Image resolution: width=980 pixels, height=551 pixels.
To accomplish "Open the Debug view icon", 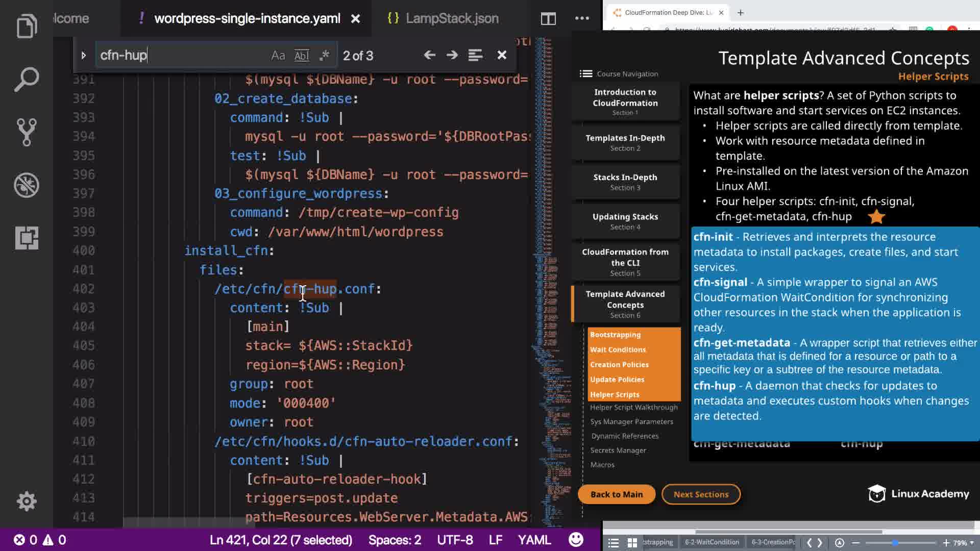I will (x=27, y=185).
